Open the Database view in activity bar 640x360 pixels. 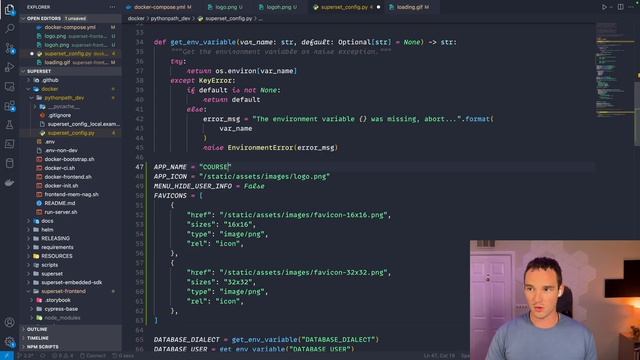(x=9, y=163)
